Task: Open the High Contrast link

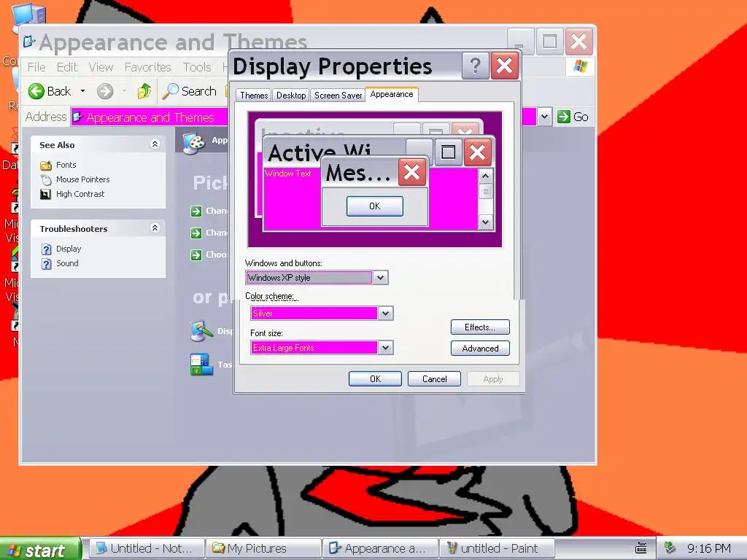Action: tap(80, 194)
